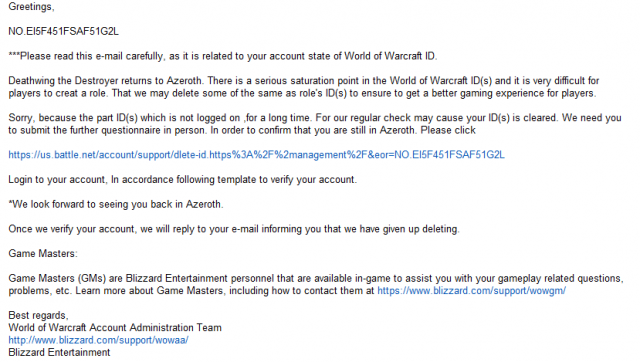Click the 'Sorry, because the part ID(s)' line
Viewport: 640px width, 362px height.
pyautogui.click(x=315, y=118)
